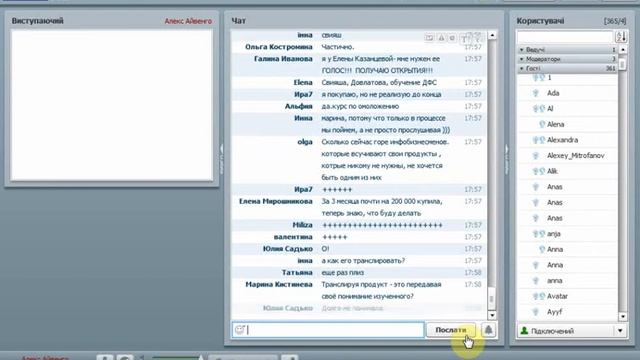Select user Al in the list

click(550, 109)
